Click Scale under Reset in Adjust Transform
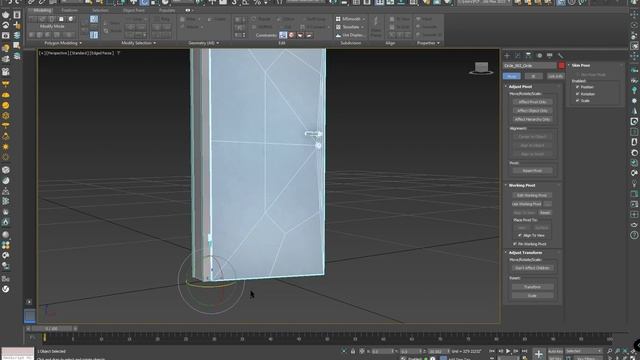This screenshot has height=360, width=640. click(x=532, y=296)
